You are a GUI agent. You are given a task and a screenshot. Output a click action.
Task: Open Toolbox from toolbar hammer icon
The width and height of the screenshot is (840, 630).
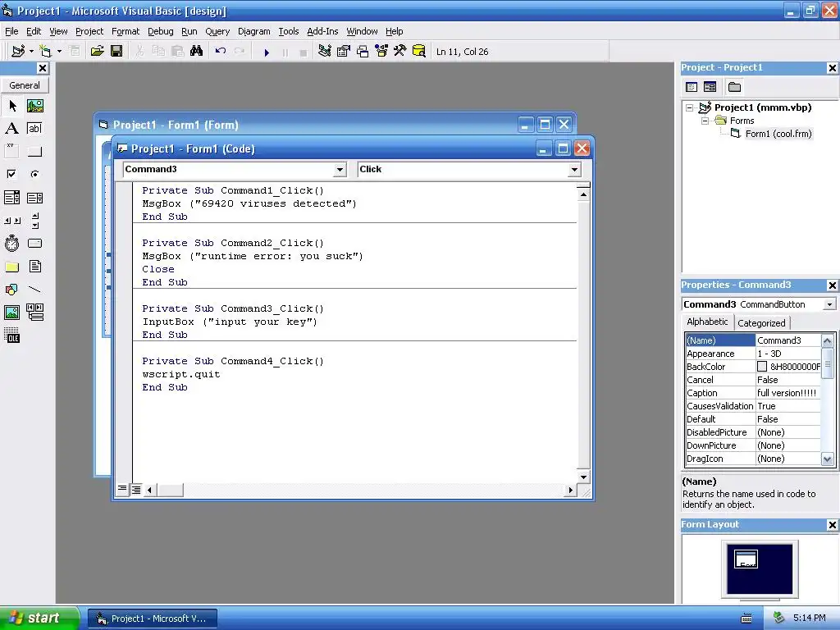tap(399, 52)
